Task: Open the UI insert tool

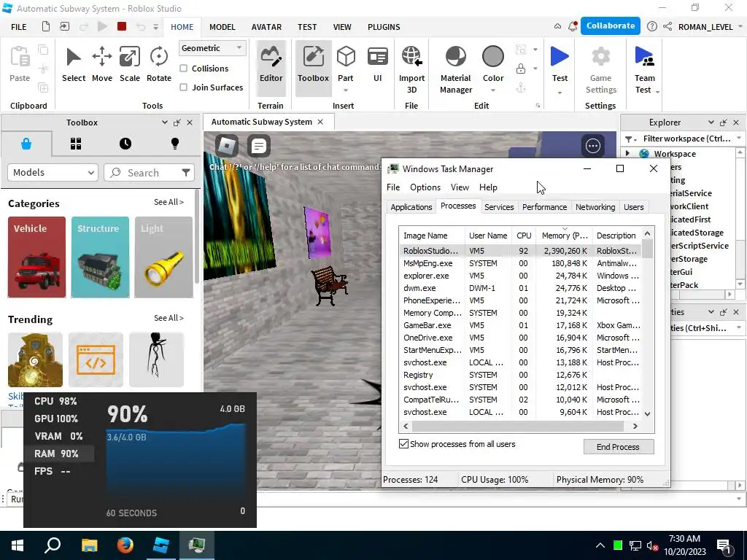Action: click(x=377, y=65)
